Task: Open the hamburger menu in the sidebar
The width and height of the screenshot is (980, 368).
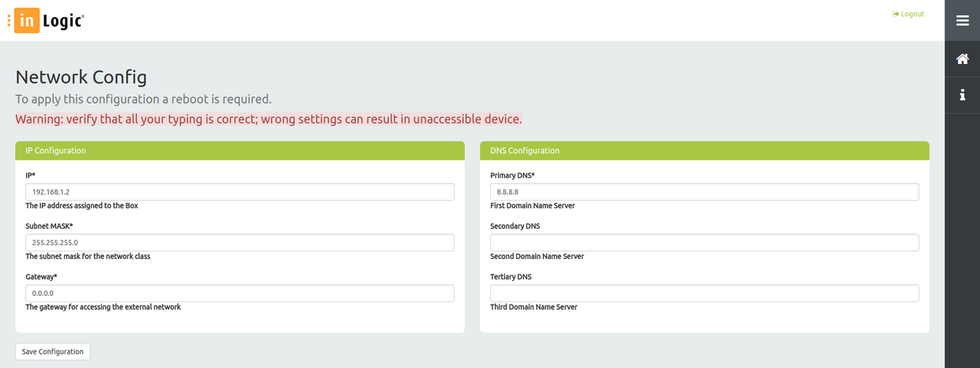Action: coord(962,21)
